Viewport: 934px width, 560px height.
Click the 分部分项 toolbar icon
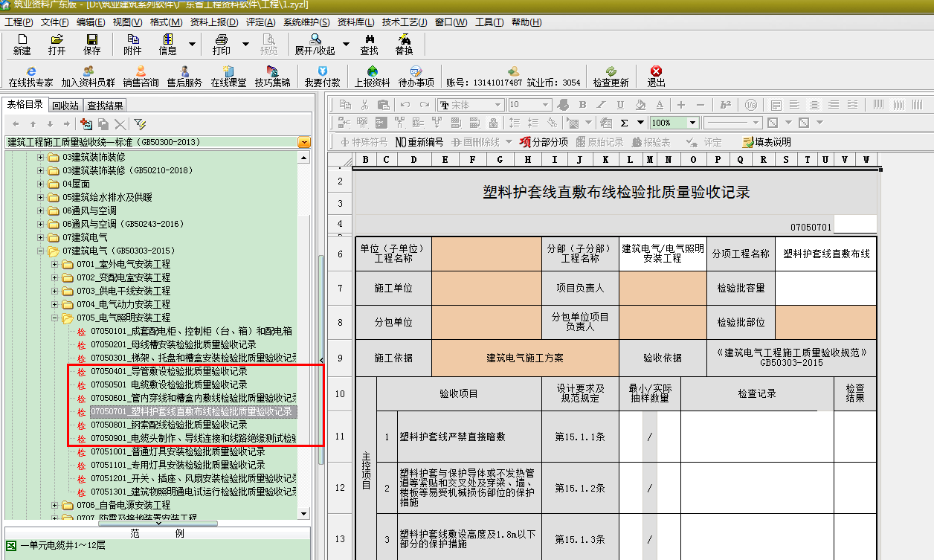[544, 142]
